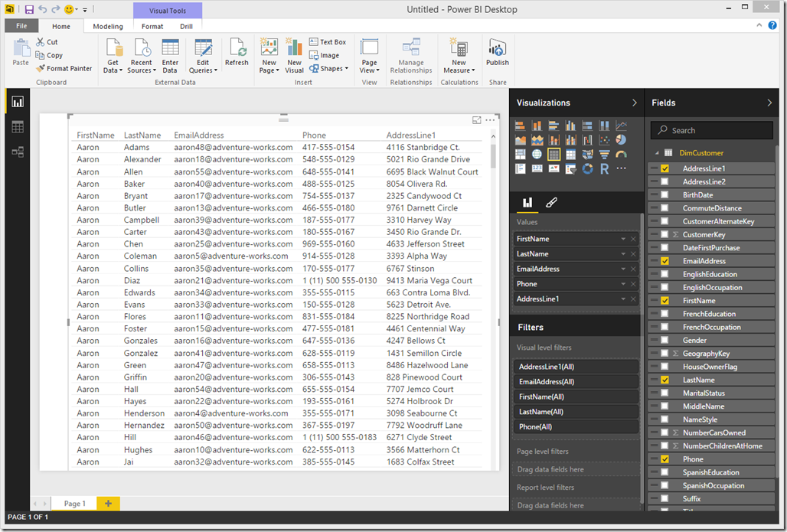Viewport: 787px width, 532px height.
Task: Open the Recent Sources dropdown
Action: [142, 56]
